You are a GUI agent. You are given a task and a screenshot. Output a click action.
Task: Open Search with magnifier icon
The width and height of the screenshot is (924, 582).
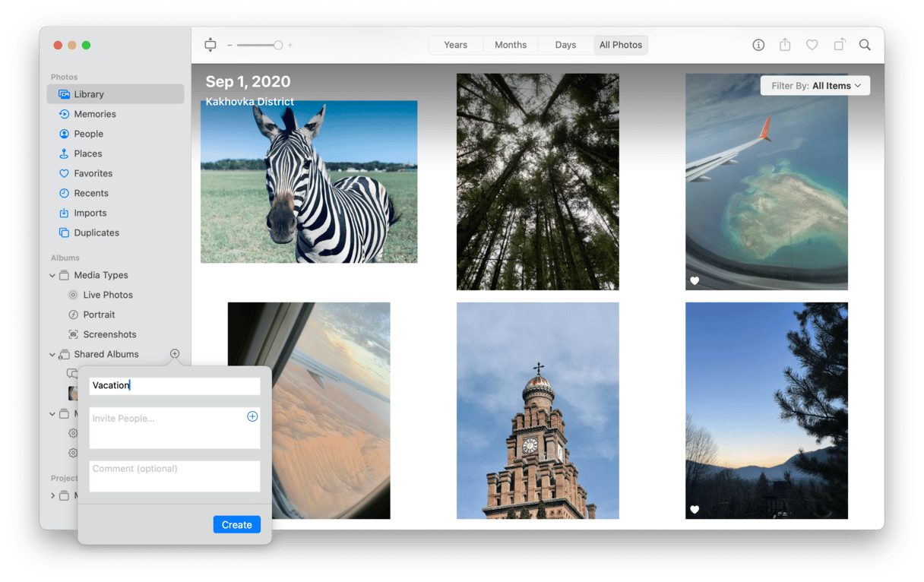click(x=865, y=45)
